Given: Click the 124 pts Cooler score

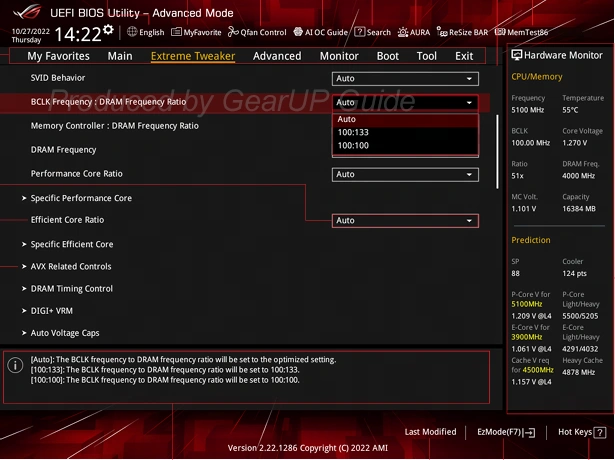Looking at the screenshot, I should [x=574, y=274].
